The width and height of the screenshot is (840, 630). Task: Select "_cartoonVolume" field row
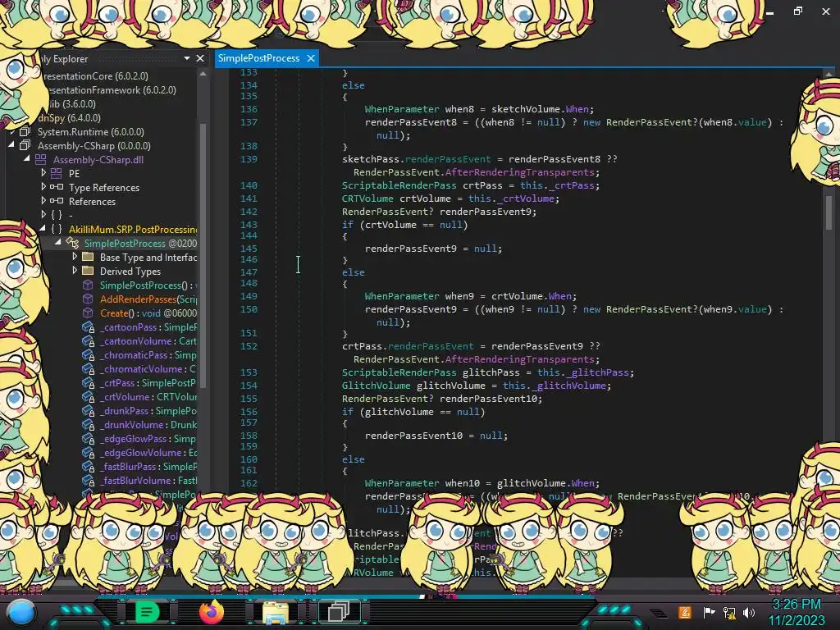pos(148,341)
